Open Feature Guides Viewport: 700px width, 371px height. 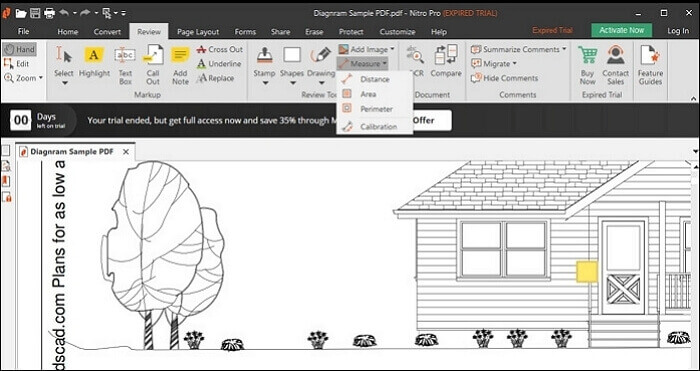650,65
